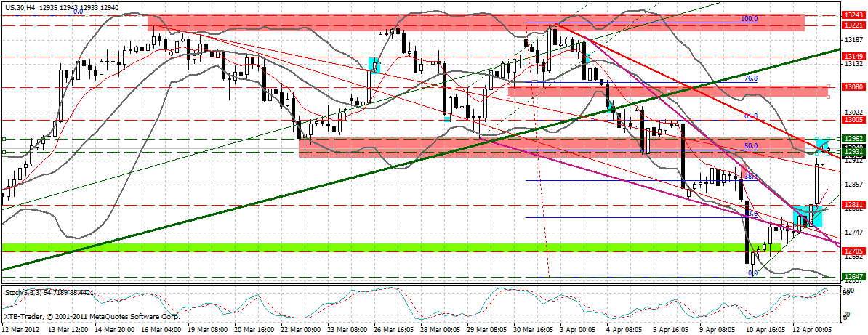
Task: Click the 22 Mar 00:00 time label
Action: tap(300, 329)
